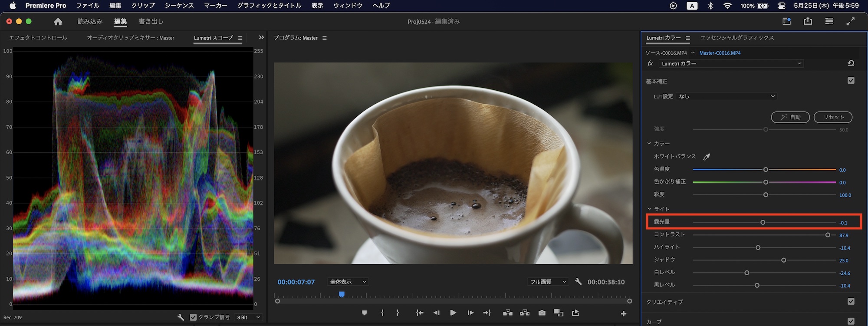Switch to the エッセンシャルグラフィックス tab
The width and height of the screenshot is (868, 326).
pos(737,38)
